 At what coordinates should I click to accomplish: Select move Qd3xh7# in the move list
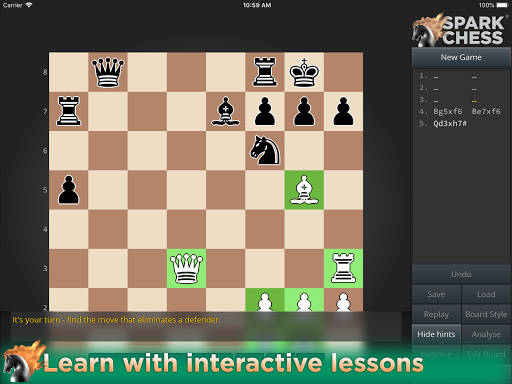[450, 124]
